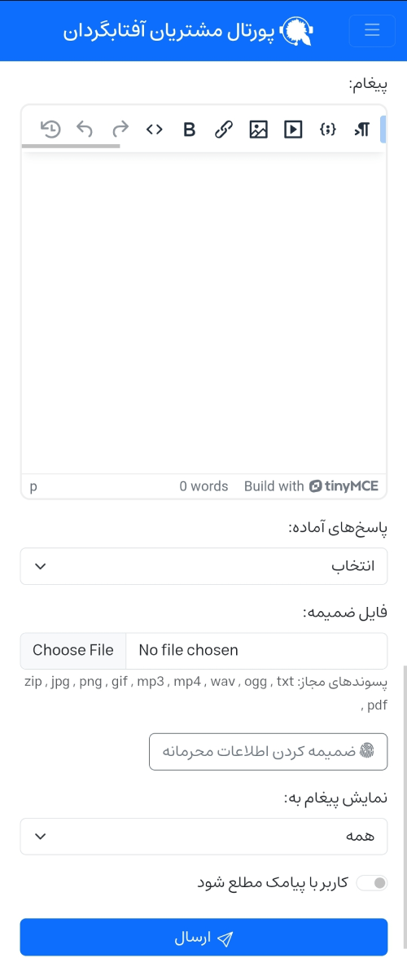
Task: Open the show message to 'همه' dropdown
Action: tap(203, 837)
